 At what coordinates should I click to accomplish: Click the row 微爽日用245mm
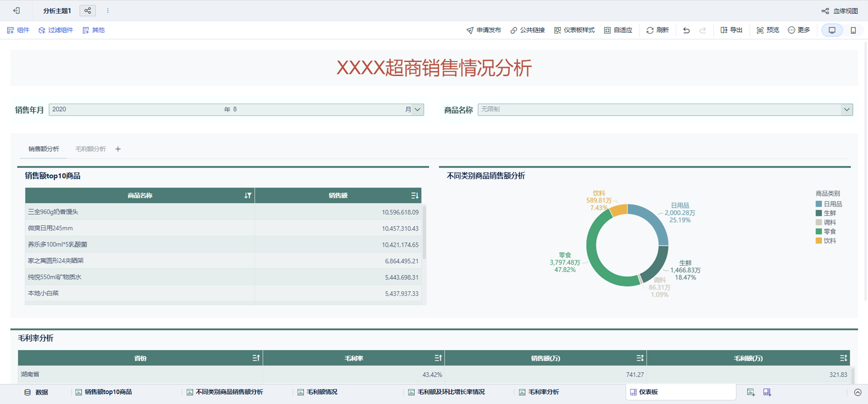[x=223, y=228]
